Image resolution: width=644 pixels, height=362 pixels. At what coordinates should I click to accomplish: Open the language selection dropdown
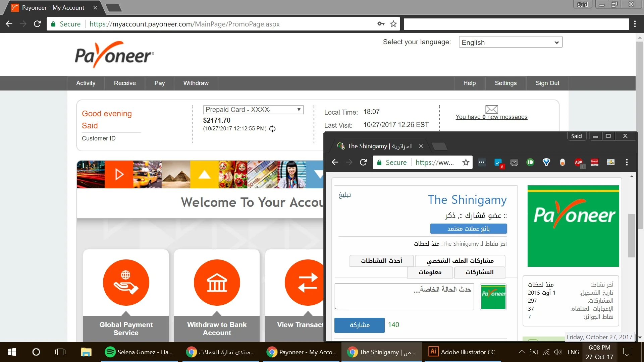[510, 43]
